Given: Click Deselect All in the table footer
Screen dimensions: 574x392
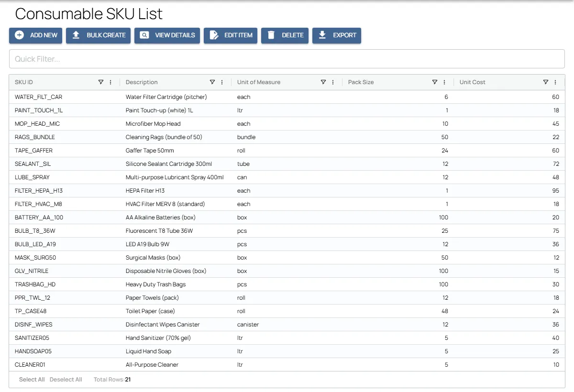Looking at the screenshot, I should pos(66,380).
